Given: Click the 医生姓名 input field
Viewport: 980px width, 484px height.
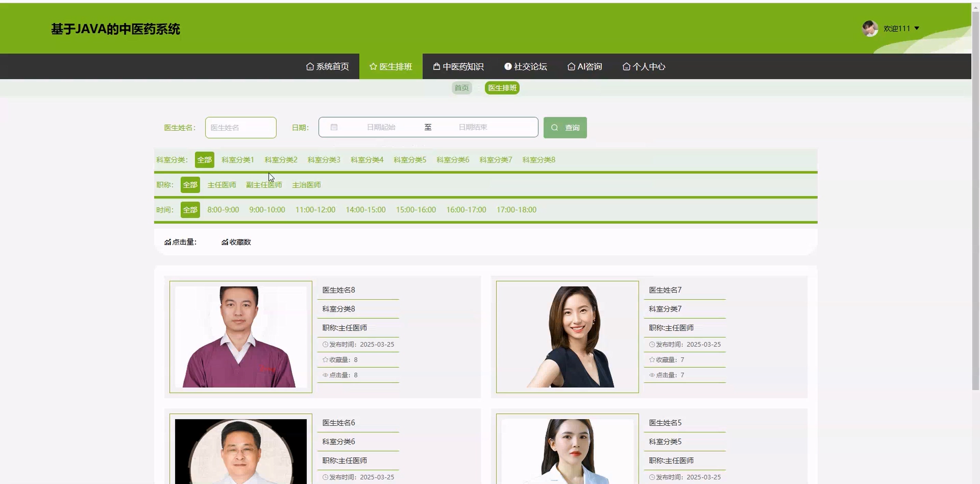Looking at the screenshot, I should (x=241, y=127).
